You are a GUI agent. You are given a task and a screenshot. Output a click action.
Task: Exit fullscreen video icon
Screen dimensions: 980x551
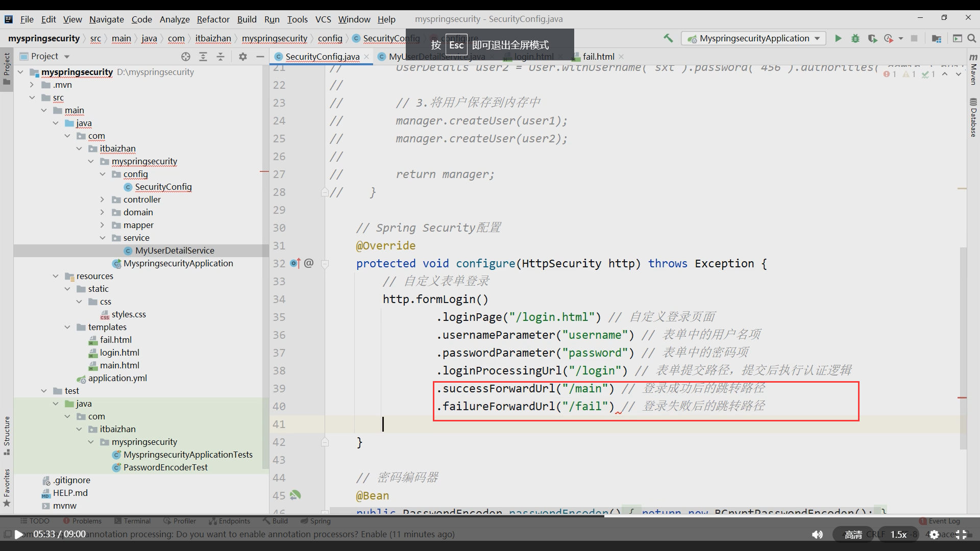(961, 534)
